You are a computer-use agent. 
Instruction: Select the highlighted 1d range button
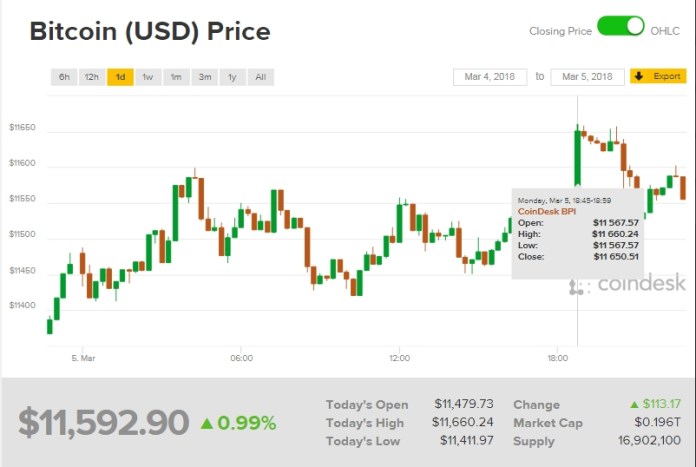coord(120,77)
